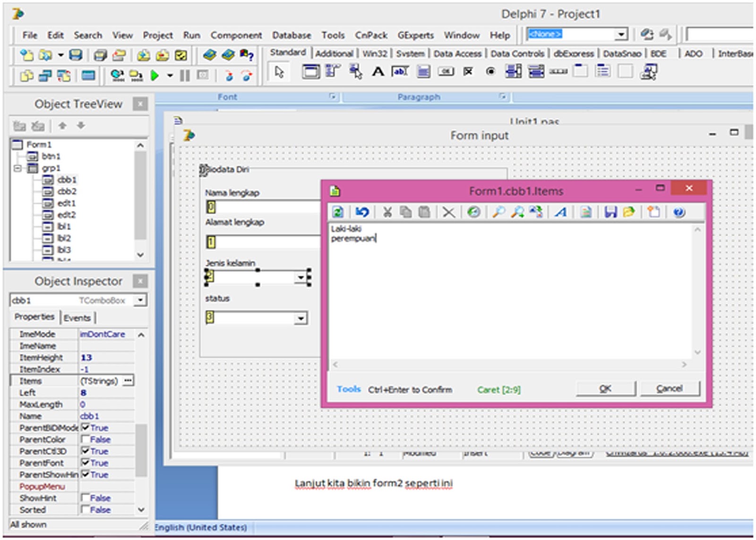Select the CheckBox component in palette
Viewport: 756px width, 540px height.
468,72
